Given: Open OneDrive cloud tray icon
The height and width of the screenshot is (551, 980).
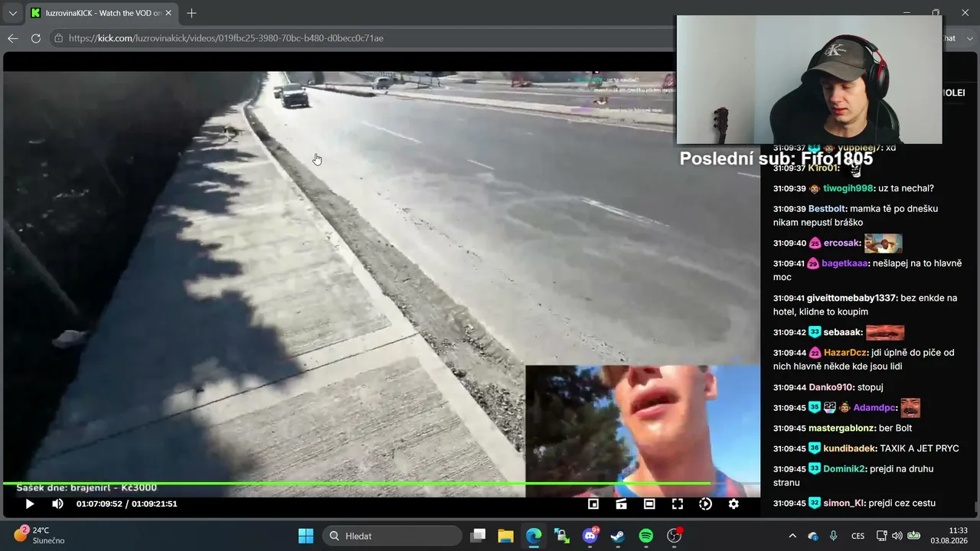Looking at the screenshot, I should click(x=813, y=536).
